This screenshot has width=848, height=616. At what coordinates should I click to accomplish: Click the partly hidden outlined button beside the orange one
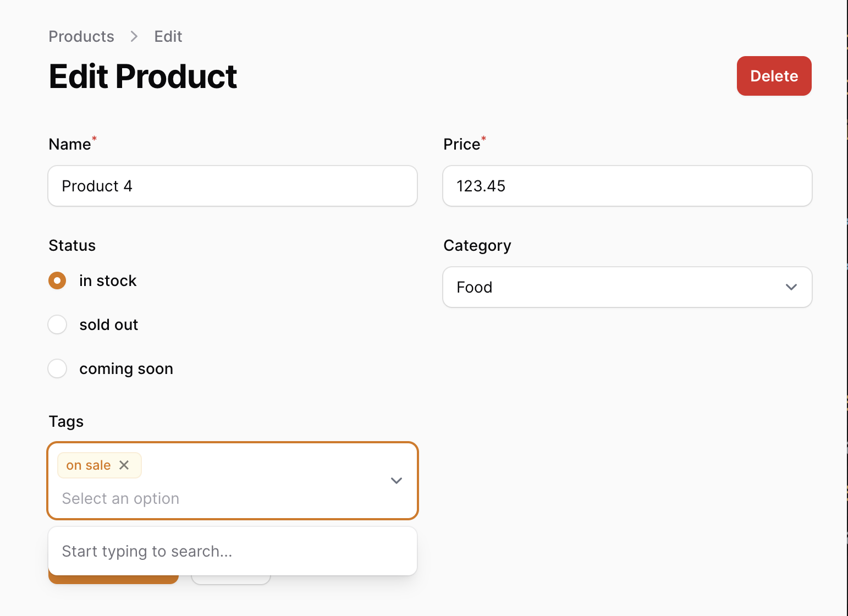(231, 580)
